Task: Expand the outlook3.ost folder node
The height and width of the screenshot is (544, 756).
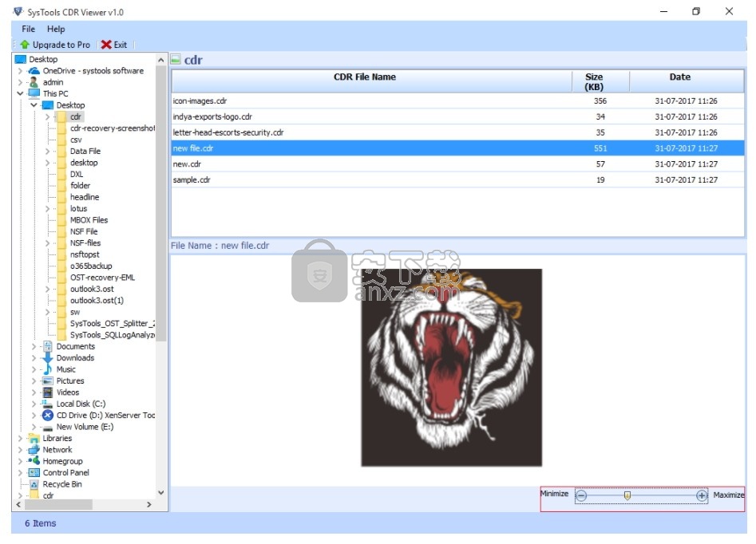Action: [47, 289]
